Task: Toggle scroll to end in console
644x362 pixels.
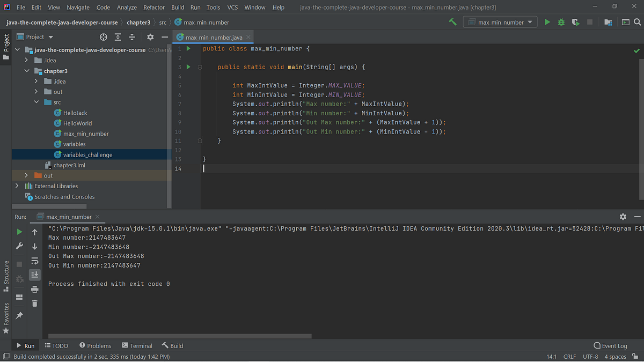Action: (x=35, y=275)
